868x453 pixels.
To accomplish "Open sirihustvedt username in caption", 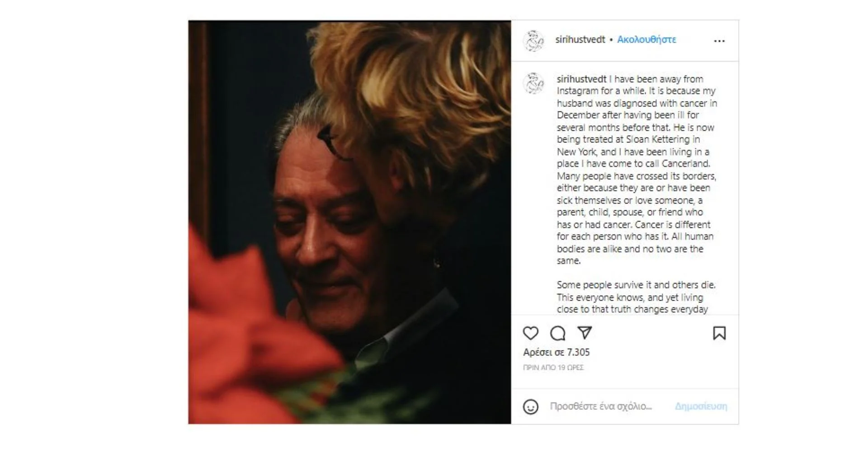I will [x=581, y=79].
